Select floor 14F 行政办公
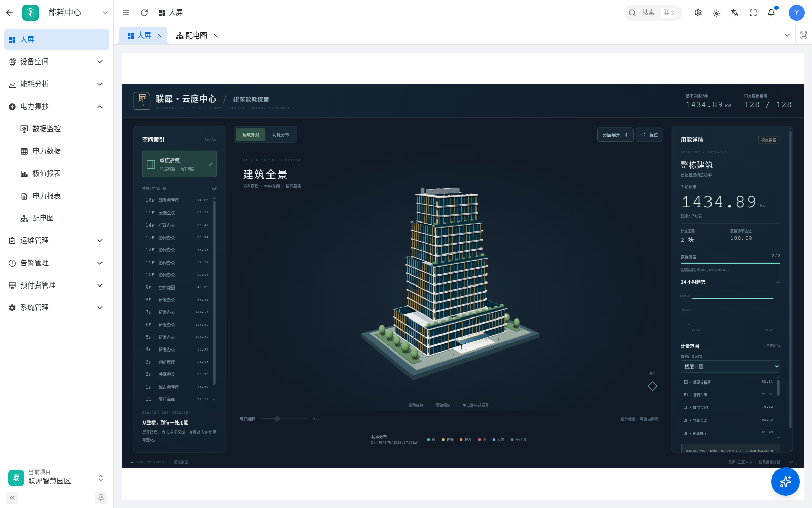 pos(177,225)
